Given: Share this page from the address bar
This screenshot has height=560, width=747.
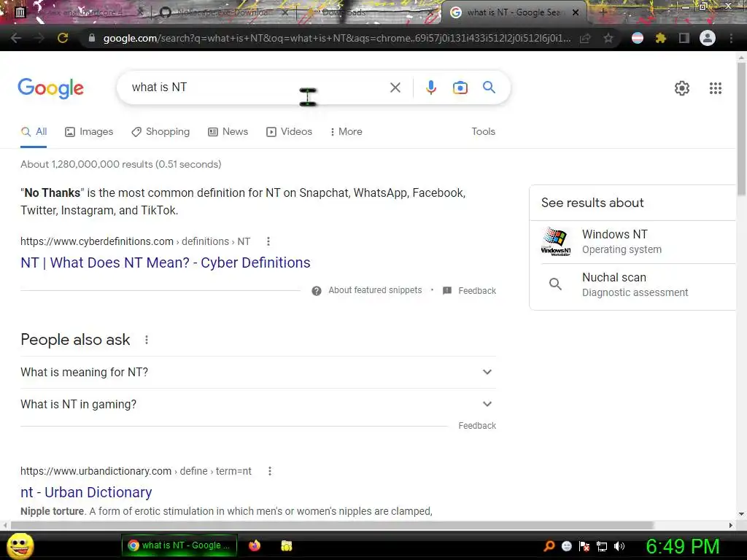Looking at the screenshot, I should (585, 38).
